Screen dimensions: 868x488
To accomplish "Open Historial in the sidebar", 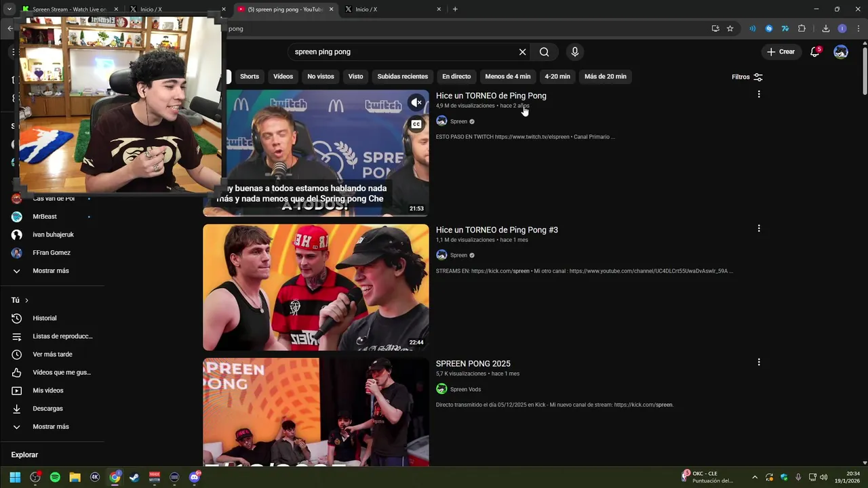I will pos(45,318).
